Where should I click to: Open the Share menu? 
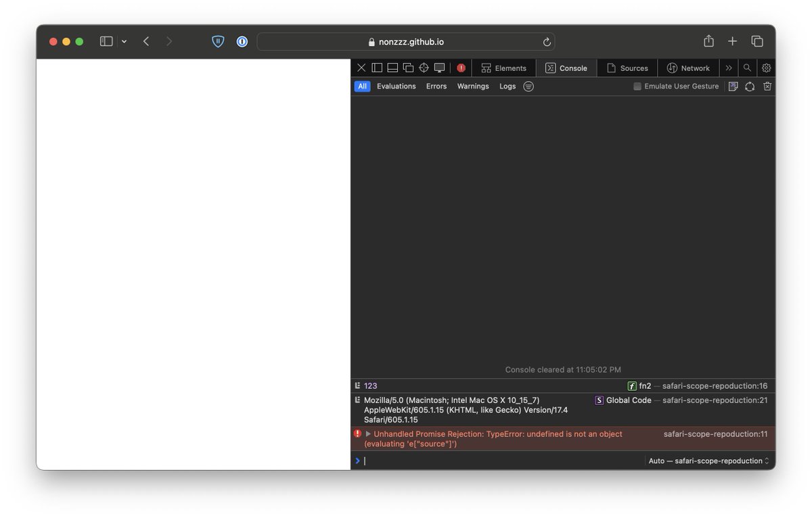coord(708,41)
